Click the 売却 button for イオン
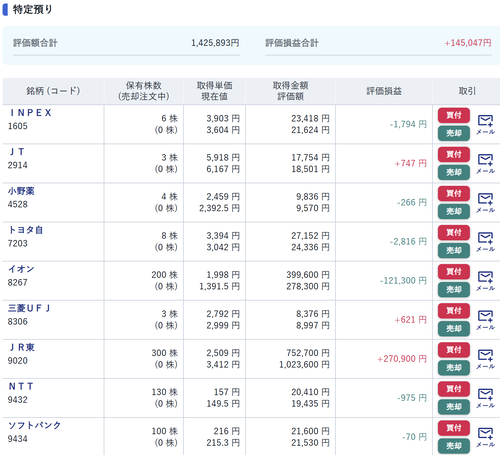500x455 pixels. (454, 289)
